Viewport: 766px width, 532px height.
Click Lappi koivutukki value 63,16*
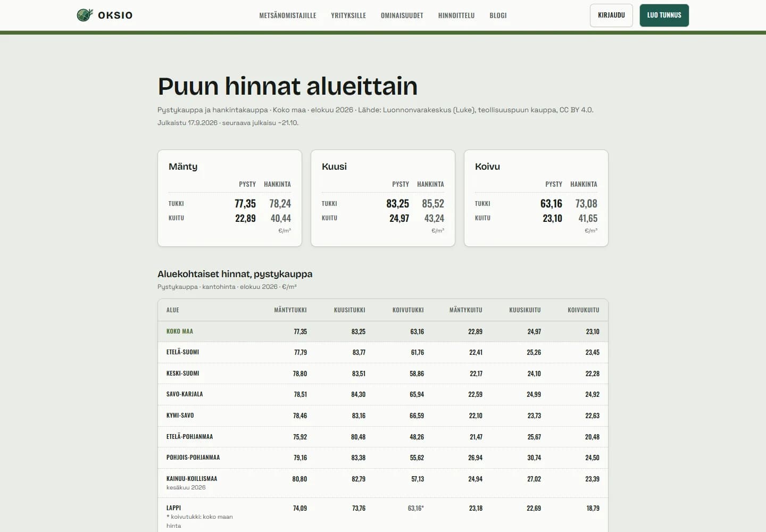pyautogui.click(x=416, y=508)
